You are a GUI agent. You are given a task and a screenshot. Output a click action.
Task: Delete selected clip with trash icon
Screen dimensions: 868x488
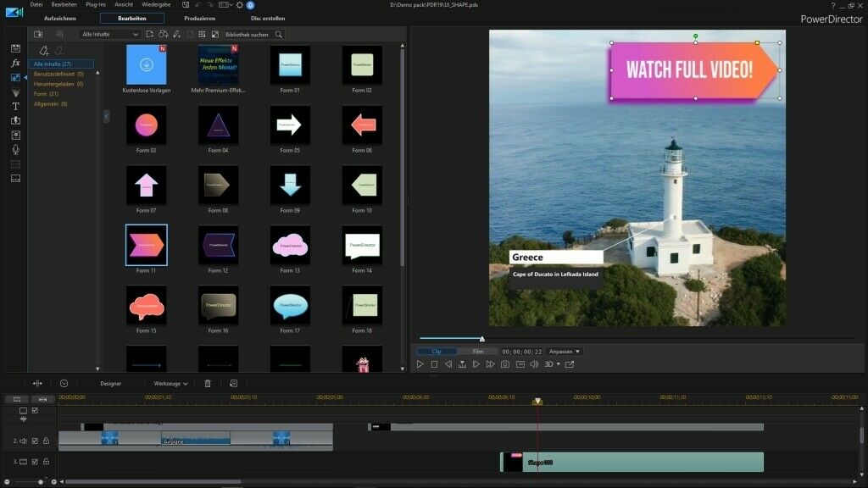pyautogui.click(x=208, y=383)
